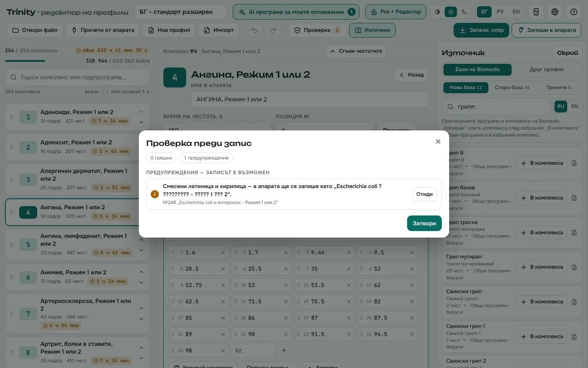The image size is (588, 368).
Task: Expand frequencies chevron for Грип базов
Action: pyautogui.click(x=466, y=201)
